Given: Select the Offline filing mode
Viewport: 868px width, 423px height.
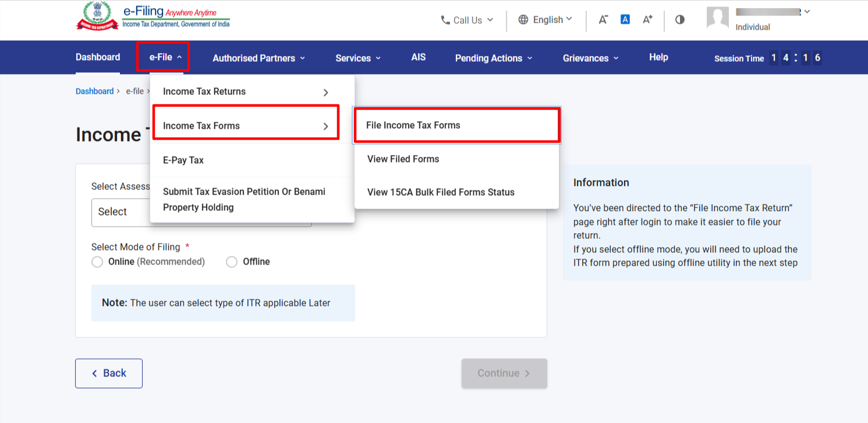Looking at the screenshot, I should [x=232, y=262].
